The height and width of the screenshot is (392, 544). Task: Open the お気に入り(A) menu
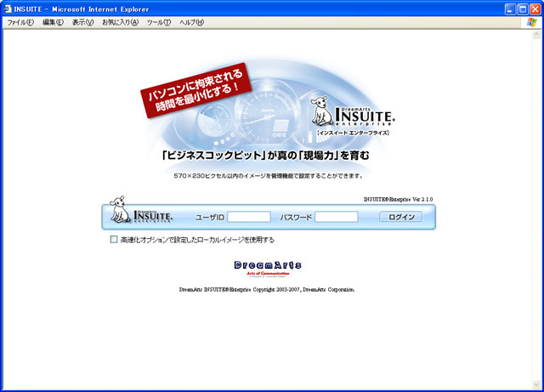pyautogui.click(x=121, y=23)
